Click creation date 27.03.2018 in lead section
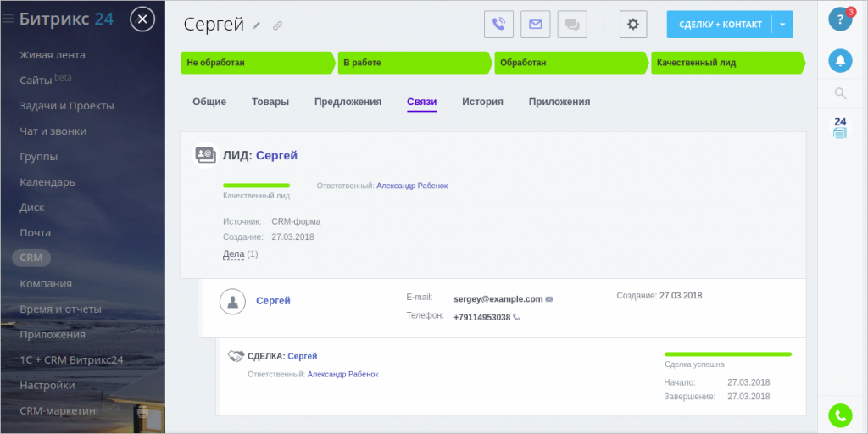The width and height of the screenshot is (868, 434). (292, 237)
